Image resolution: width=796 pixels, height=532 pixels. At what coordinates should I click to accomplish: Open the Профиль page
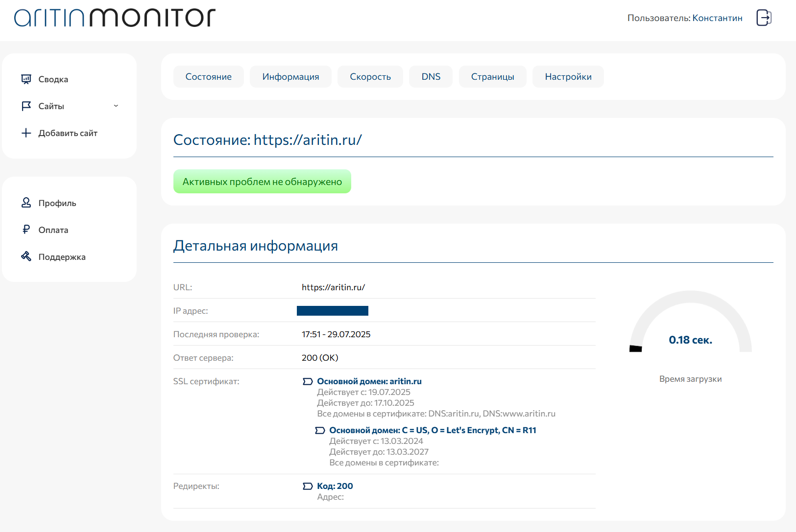coord(57,203)
